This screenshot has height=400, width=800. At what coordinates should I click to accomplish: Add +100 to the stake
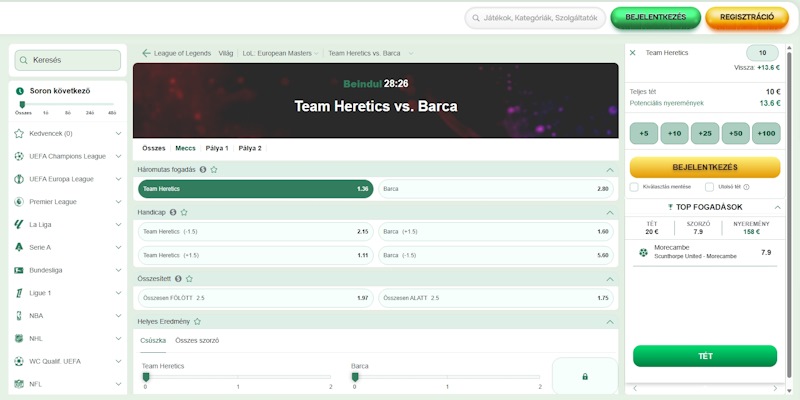click(766, 133)
